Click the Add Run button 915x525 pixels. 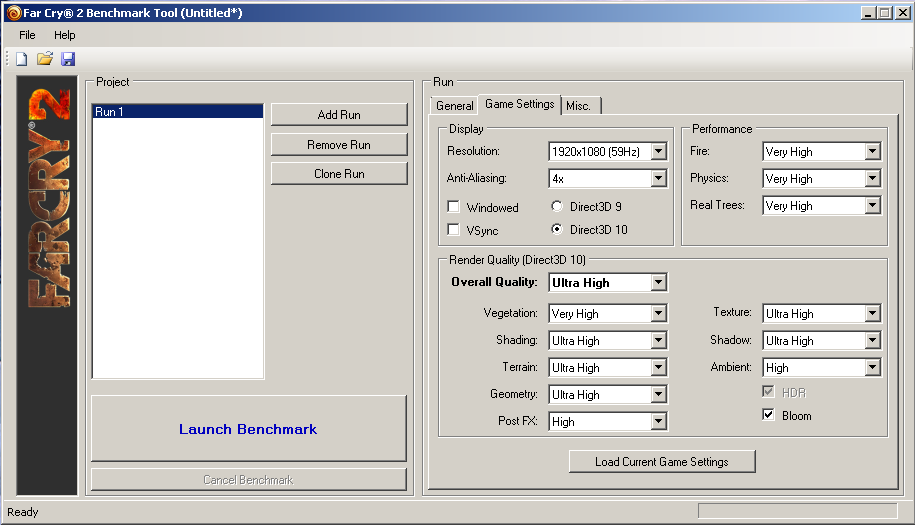[339, 115]
